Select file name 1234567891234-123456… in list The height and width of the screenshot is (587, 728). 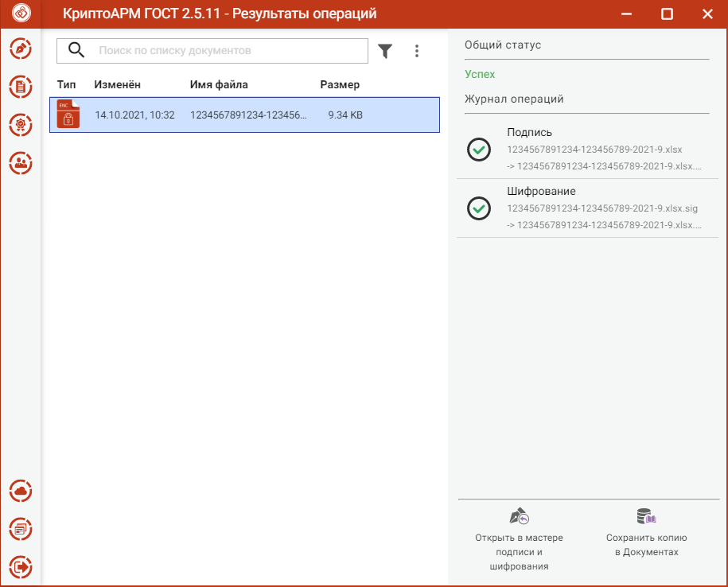coord(248,115)
